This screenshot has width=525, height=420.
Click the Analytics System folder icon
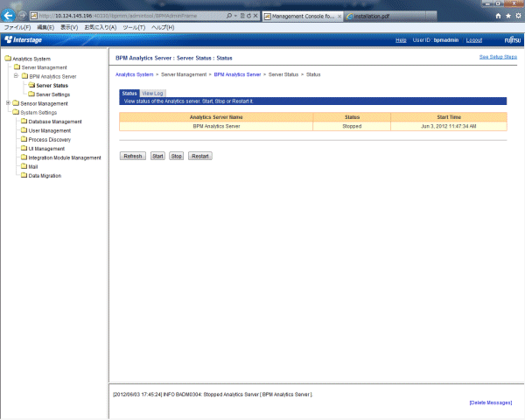point(8,59)
